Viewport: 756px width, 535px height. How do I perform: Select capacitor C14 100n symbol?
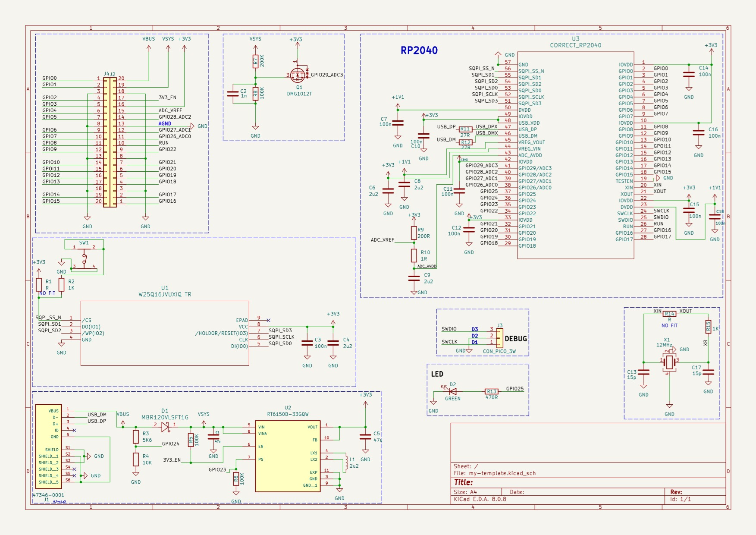[689, 74]
